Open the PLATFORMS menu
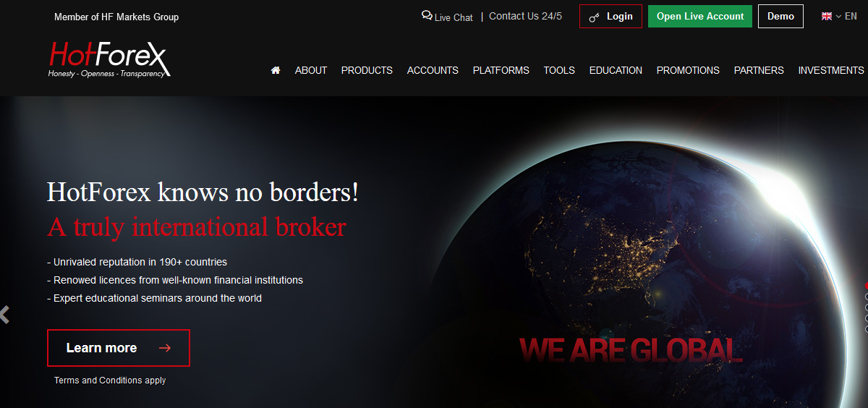 pos(501,70)
